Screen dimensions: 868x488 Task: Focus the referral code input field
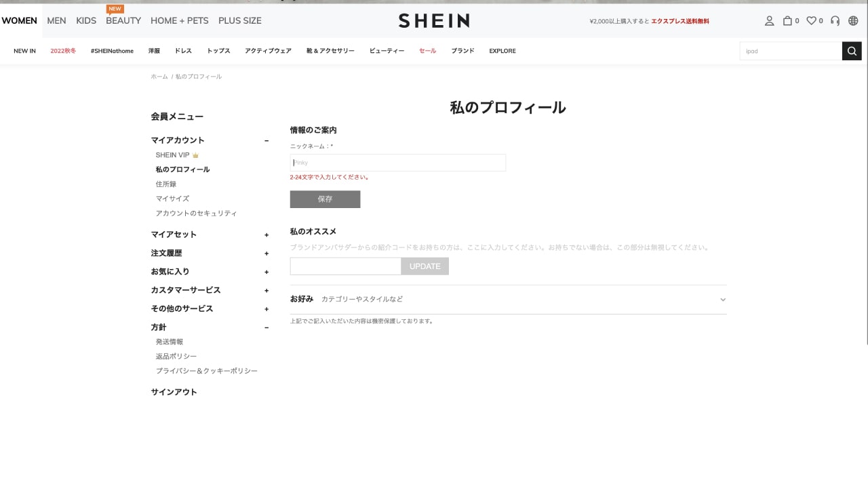pos(346,266)
